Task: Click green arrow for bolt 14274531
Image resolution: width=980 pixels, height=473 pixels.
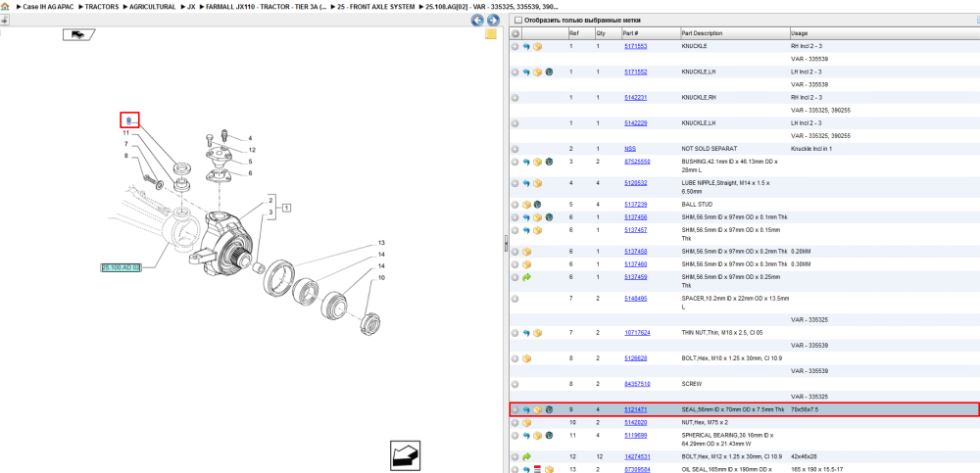Action: point(526,456)
